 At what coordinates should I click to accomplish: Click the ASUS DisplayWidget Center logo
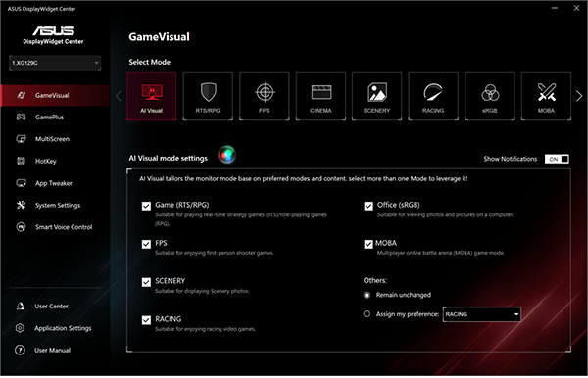(53, 35)
